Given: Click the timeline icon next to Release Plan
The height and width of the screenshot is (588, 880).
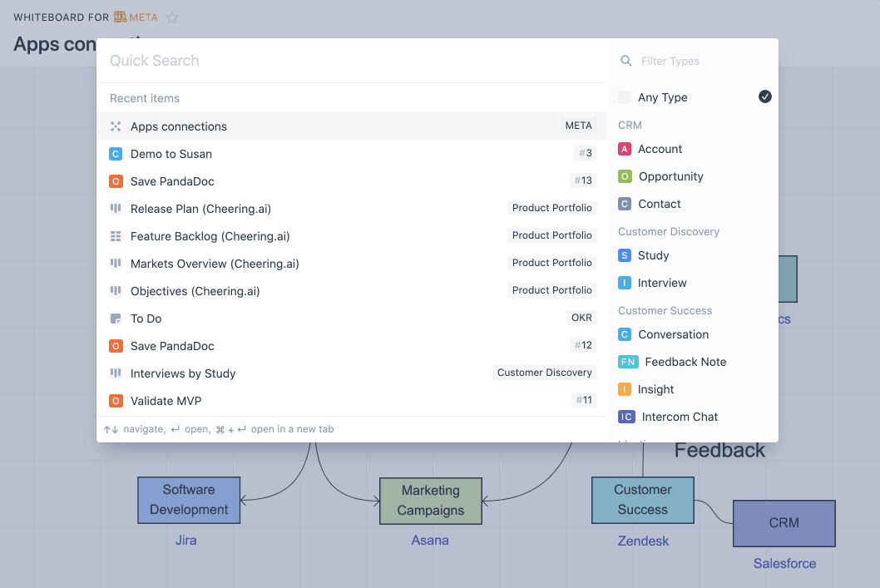Looking at the screenshot, I should coord(116,208).
